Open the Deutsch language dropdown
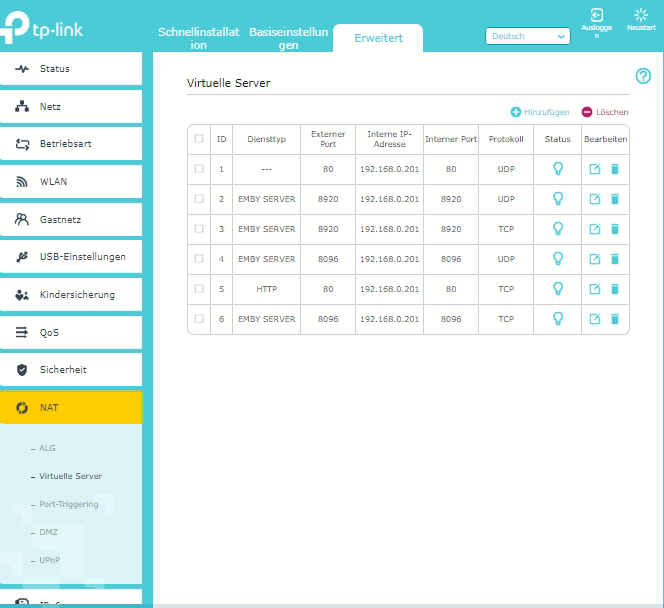 [528, 36]
